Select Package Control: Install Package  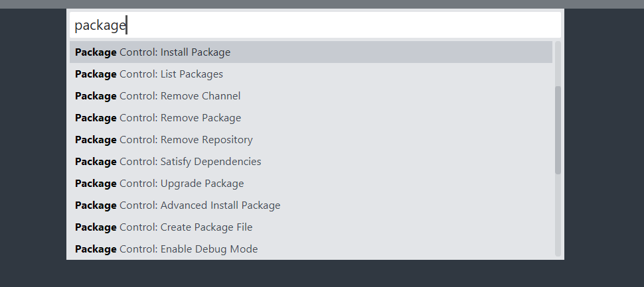[153, 52]
